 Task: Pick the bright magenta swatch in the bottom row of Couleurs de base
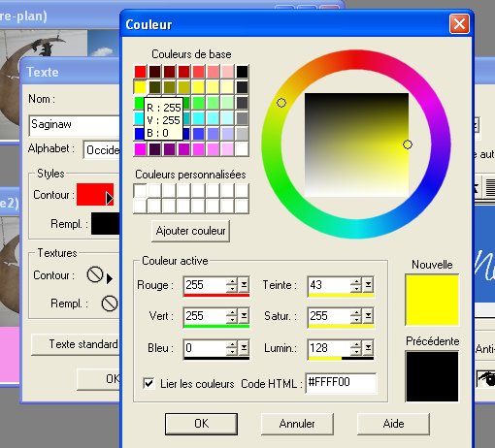pos(141,149)
